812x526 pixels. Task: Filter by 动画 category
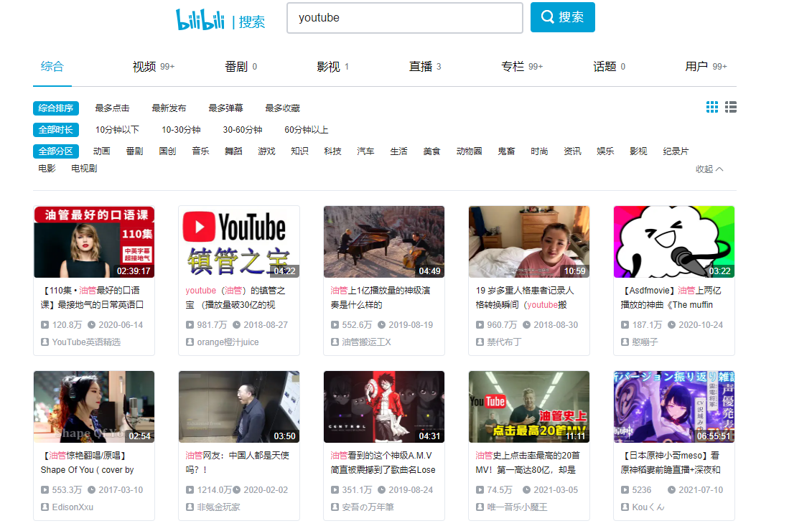101,151
